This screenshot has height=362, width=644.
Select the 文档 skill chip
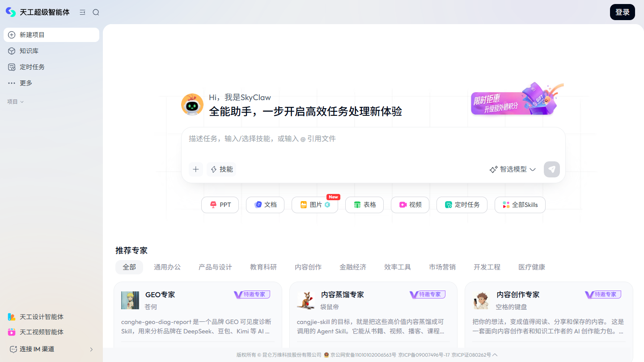[x=265, y=205]
